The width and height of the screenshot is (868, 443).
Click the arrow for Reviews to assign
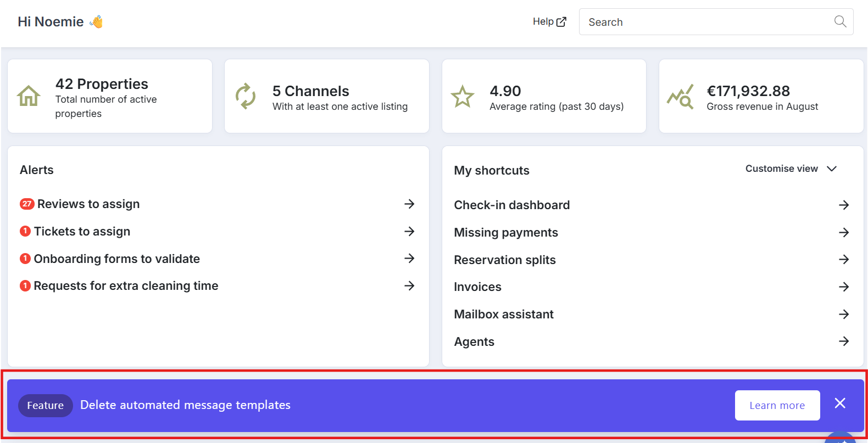(409, 204)
